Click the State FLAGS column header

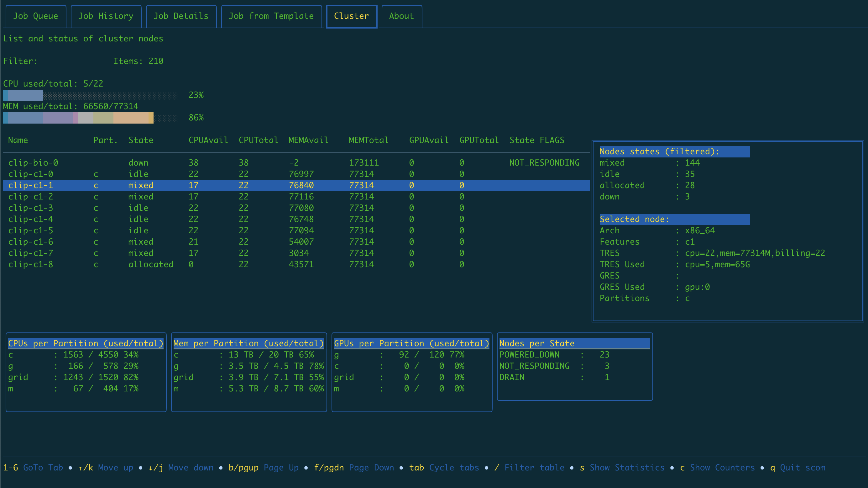(536, 140)
